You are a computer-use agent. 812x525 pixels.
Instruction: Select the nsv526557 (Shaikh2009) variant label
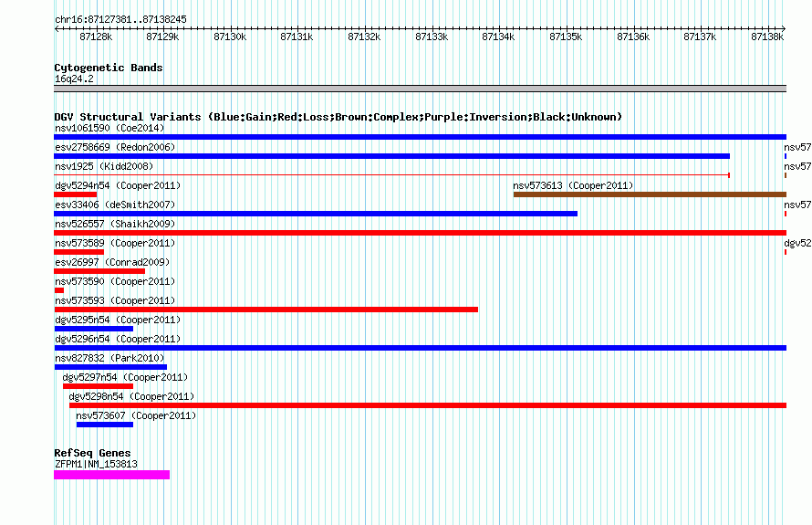coord(115,224)
